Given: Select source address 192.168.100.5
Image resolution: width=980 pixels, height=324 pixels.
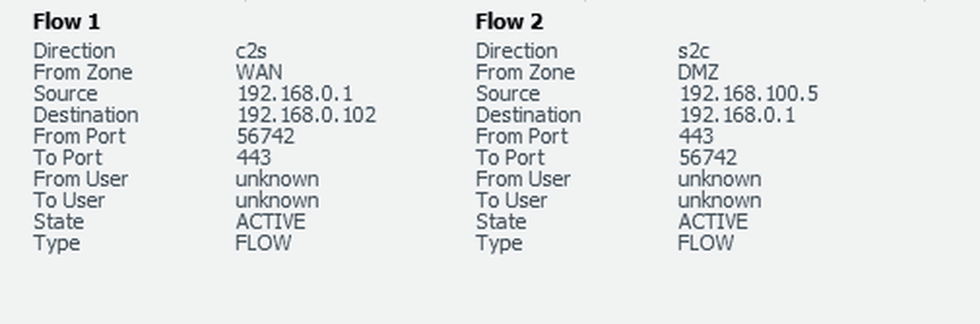Looking at the screenshot, I should tap(748, 94).
